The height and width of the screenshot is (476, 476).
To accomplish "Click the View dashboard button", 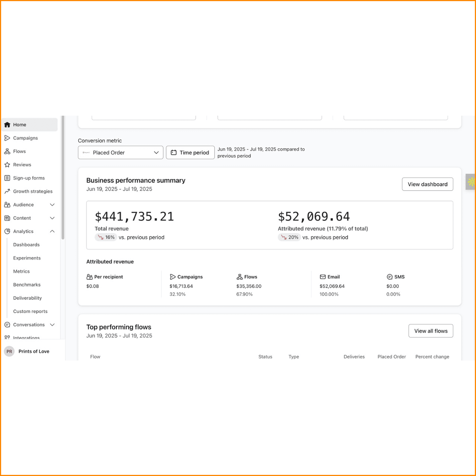I will (x=427, y=184).
